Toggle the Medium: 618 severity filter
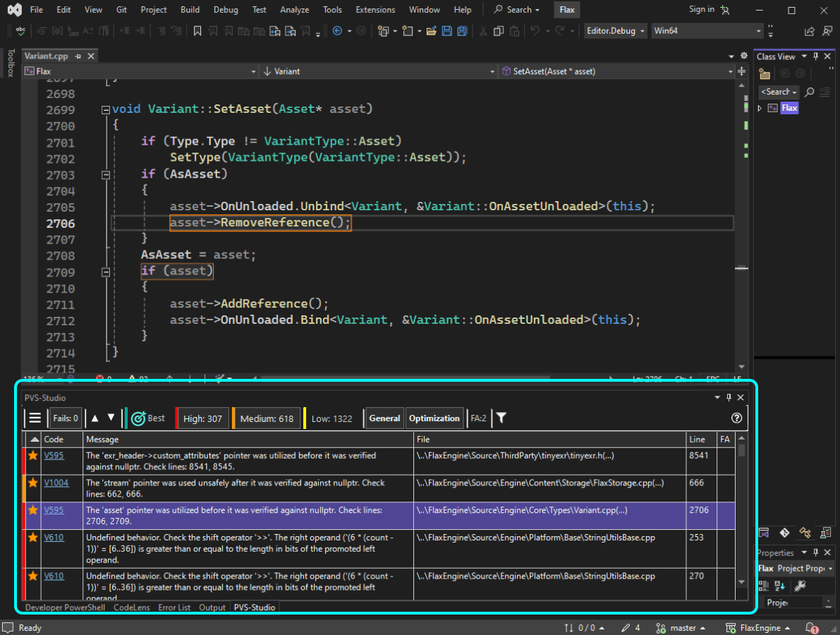 pyautogui.click(x=267, y=418)
